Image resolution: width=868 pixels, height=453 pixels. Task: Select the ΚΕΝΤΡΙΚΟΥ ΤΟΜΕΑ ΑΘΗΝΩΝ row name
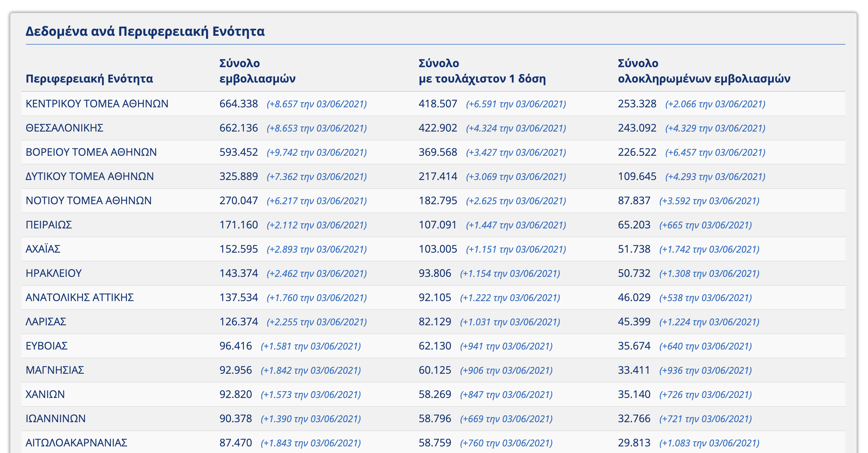click(97, 103)
